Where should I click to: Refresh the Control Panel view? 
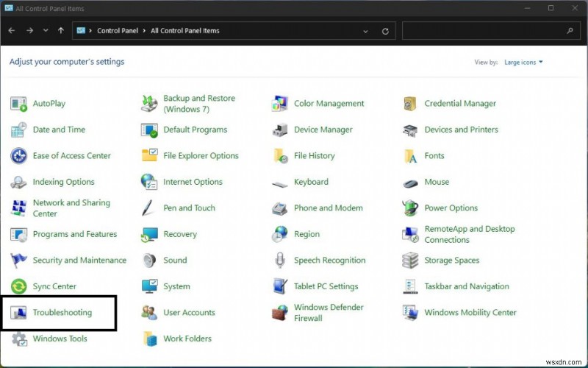(385, 32)
